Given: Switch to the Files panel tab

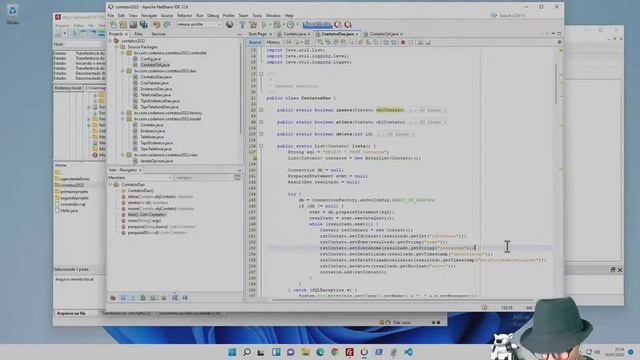Looking at the screenshot, I should click(138, 34).
